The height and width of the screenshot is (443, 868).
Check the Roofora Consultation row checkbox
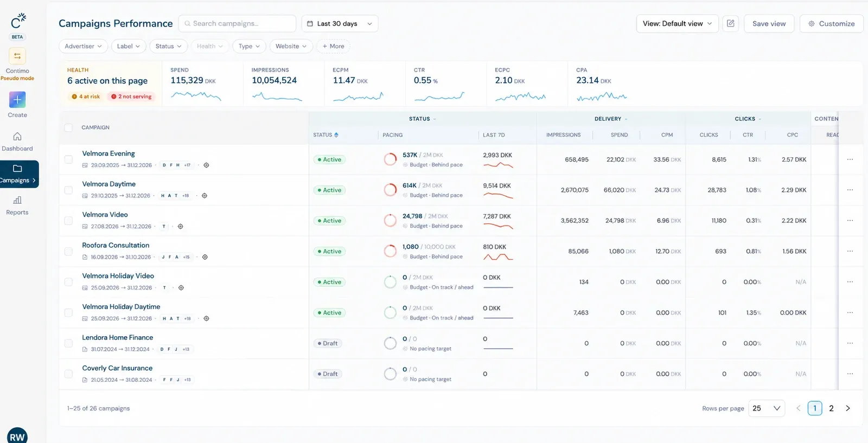pyautogui.click(x=68, y=251)
